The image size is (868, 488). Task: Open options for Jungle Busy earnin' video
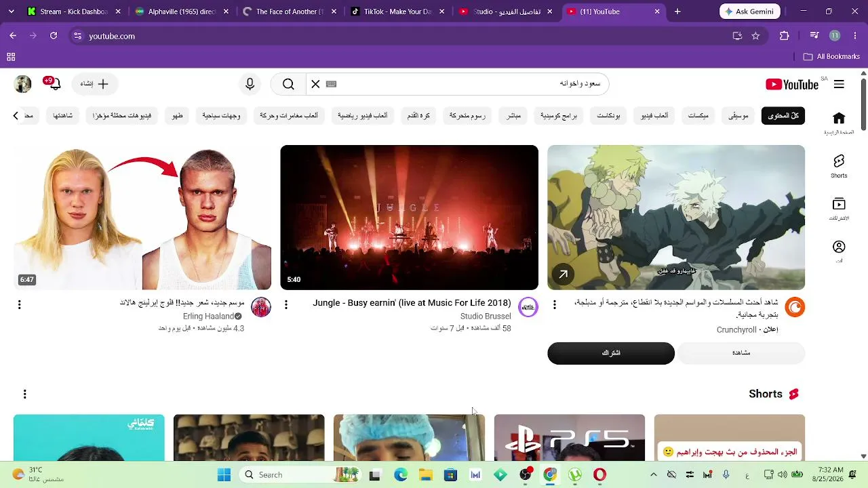click(286, 305)
